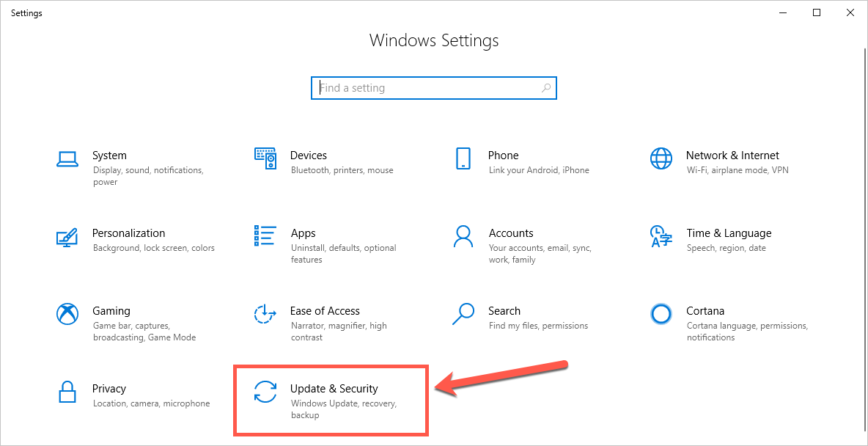Viewport: 868px width, 446px height.
Task: Click the Gaming Xbox icon
Action: 67,314
